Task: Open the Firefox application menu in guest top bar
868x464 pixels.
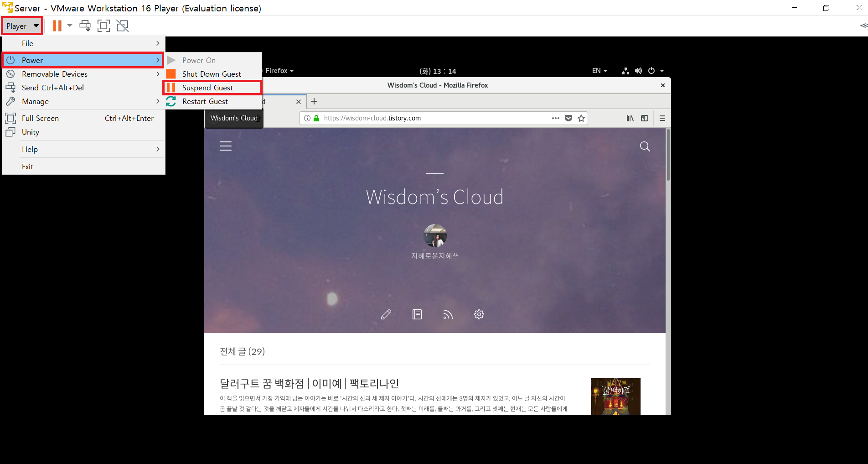Action: pos(279,71)
